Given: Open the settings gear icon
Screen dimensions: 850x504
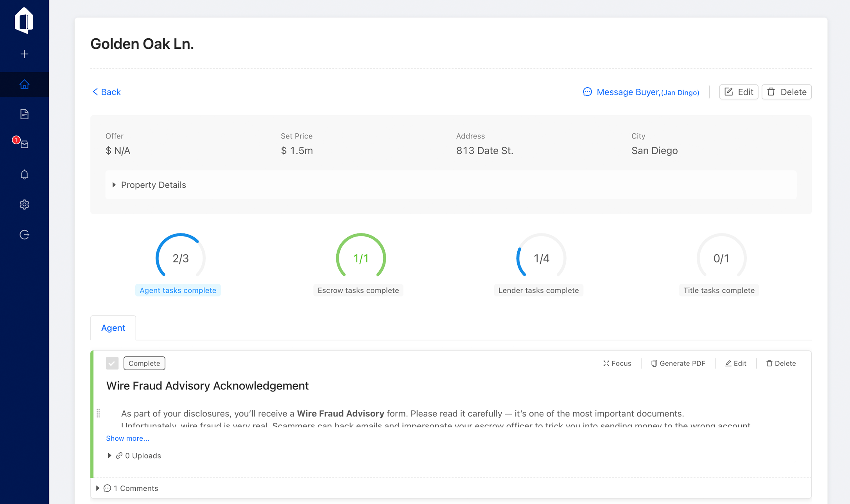Looking at the screenshot, I should (24, 204).
